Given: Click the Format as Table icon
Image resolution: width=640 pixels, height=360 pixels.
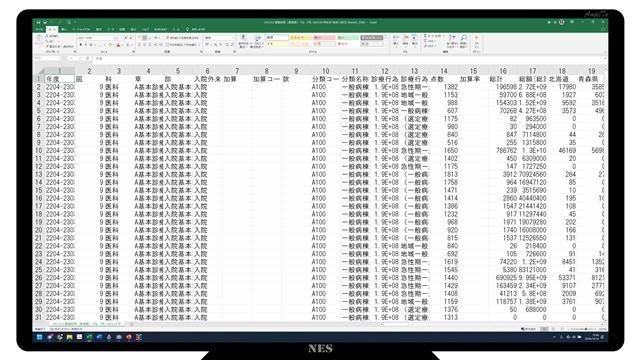Looking at the screenshot, I should tap(257, 41).
